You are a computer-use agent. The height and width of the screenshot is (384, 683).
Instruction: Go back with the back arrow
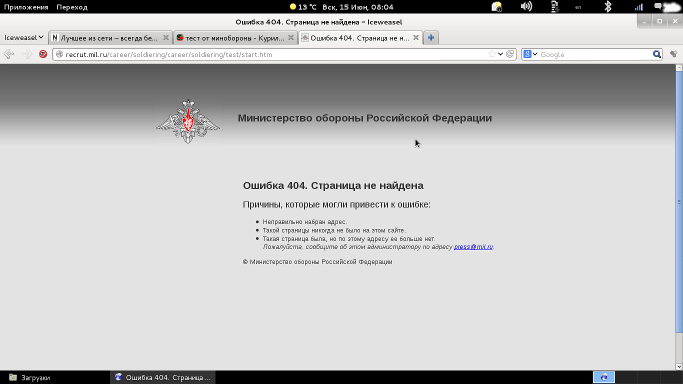(9, 54)
